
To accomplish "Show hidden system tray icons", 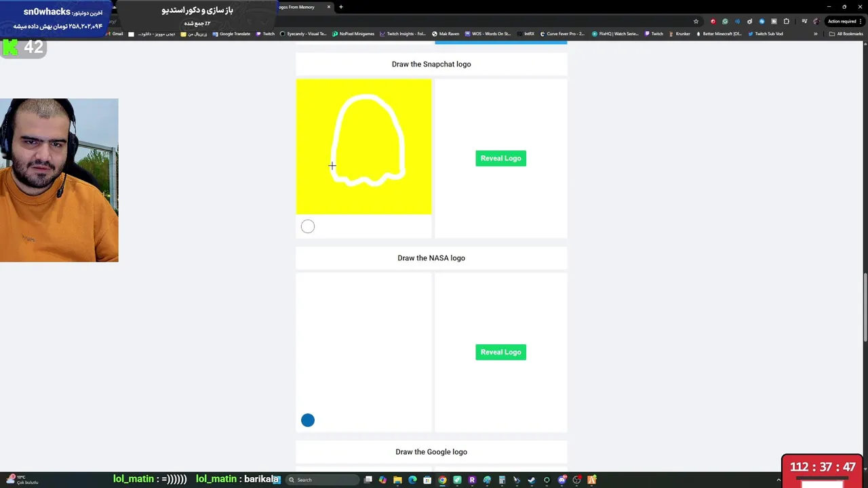I will tap(778, 480).
